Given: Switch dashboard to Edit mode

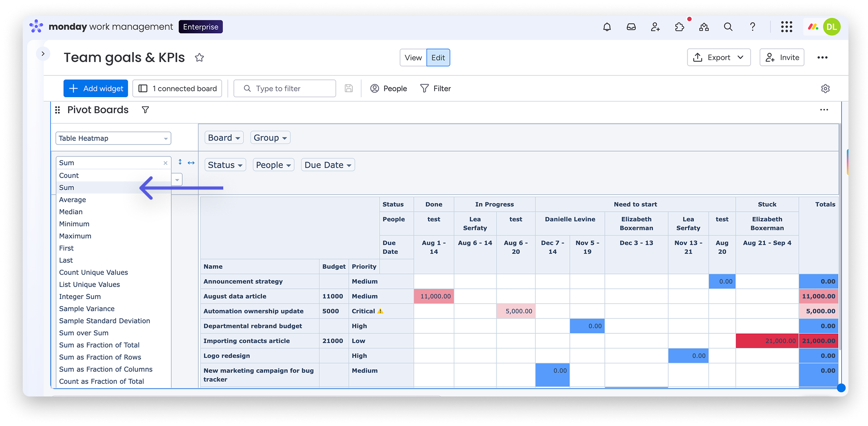Looking at the screenshot, I should [438, 58].
